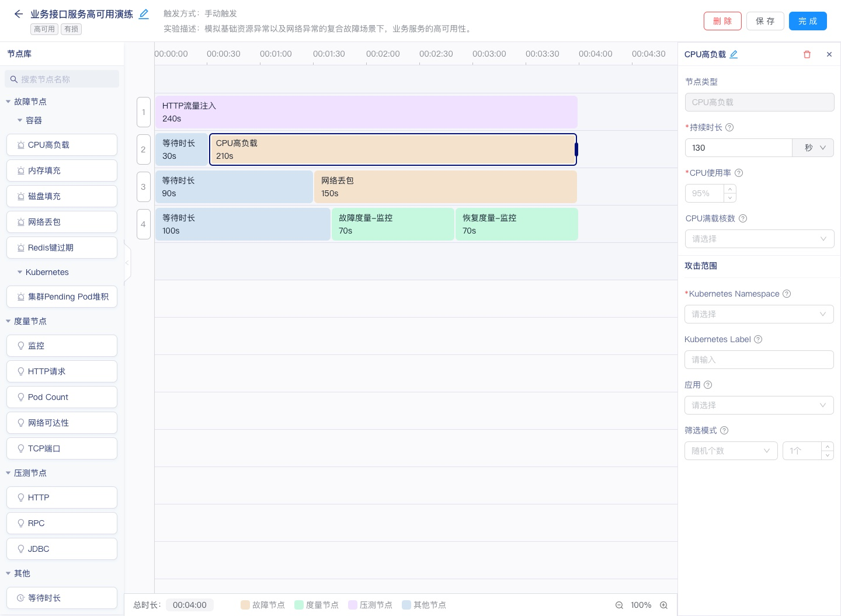This screenshot has height=616, width=841.
Task: Close the CPU高负载 settings panel
Action: 829,54
